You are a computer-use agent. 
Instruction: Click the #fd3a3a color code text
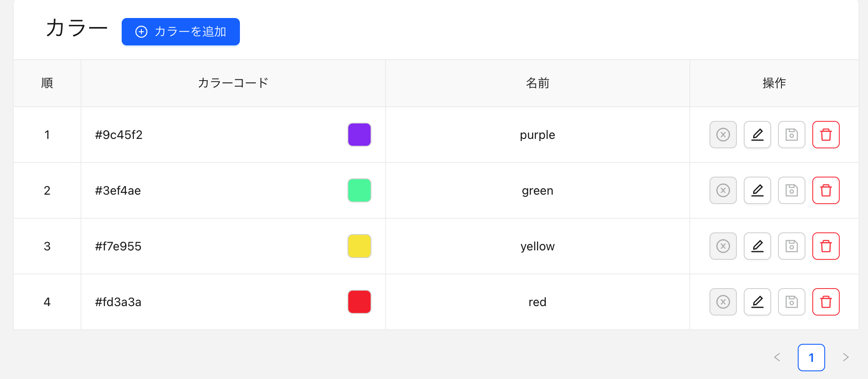(x=118, y=302)
